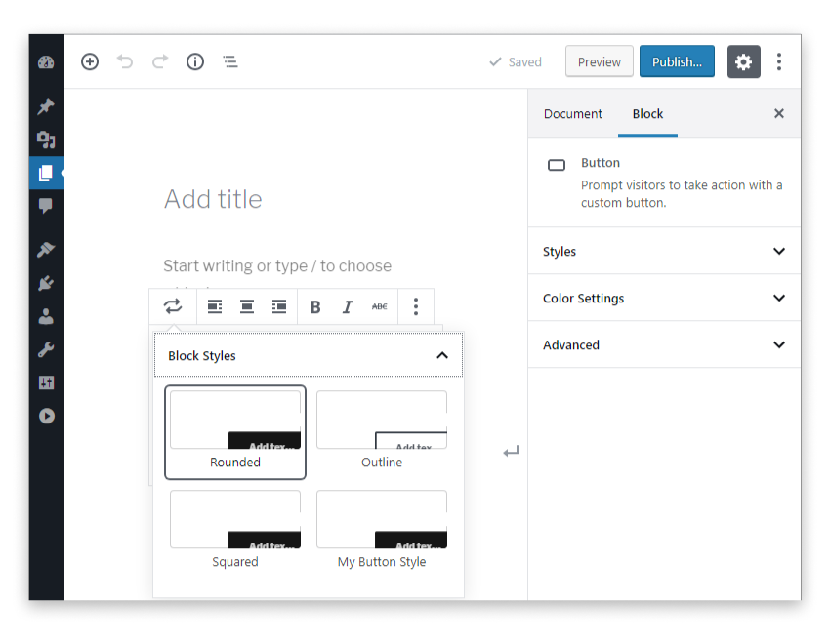
Task: Collapse the Block Styles section
Action: point(441,355)
